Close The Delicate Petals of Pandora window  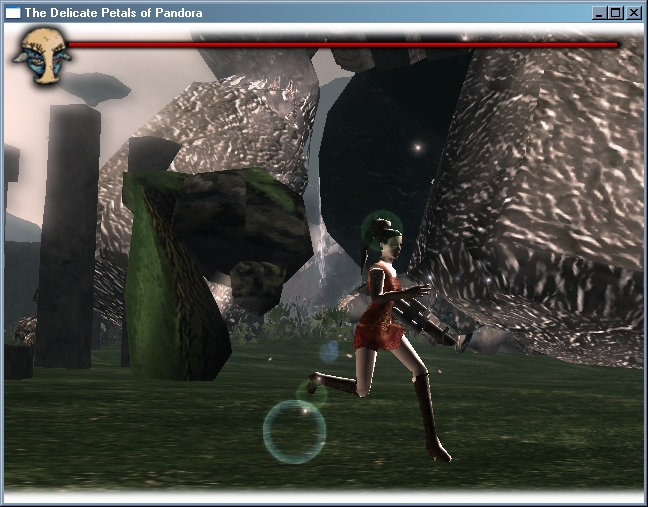point(634,13)
